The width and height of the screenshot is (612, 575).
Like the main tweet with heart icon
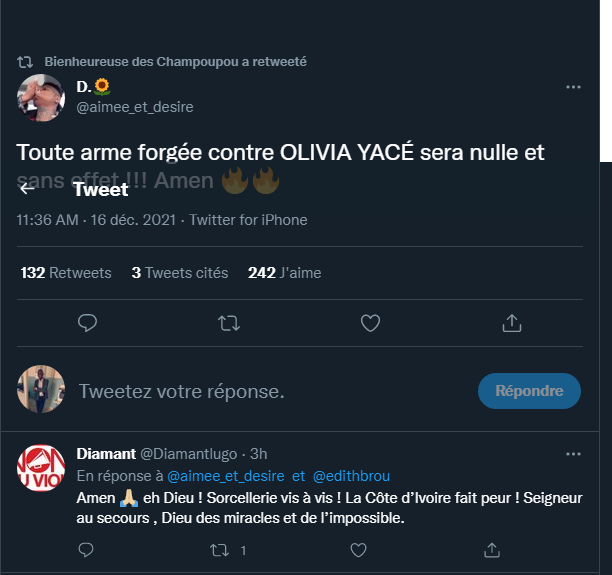coord(370,323)
